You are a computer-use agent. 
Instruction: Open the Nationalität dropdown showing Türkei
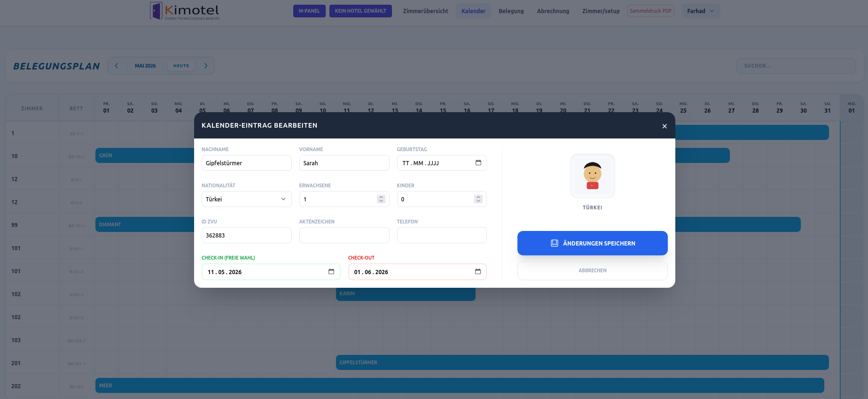(x=247, y=199)
